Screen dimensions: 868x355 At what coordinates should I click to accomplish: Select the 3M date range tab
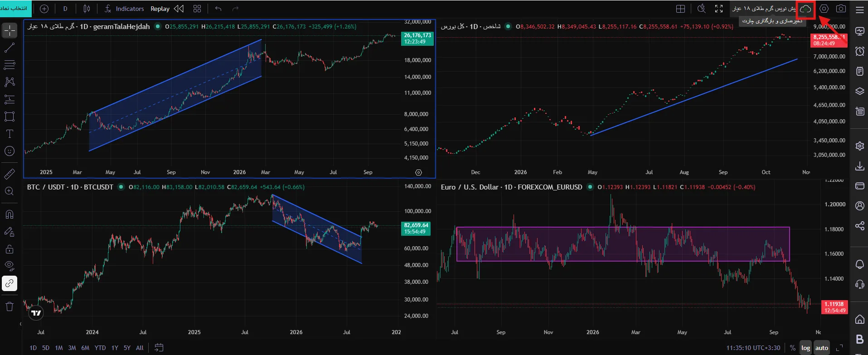(72, 348)
